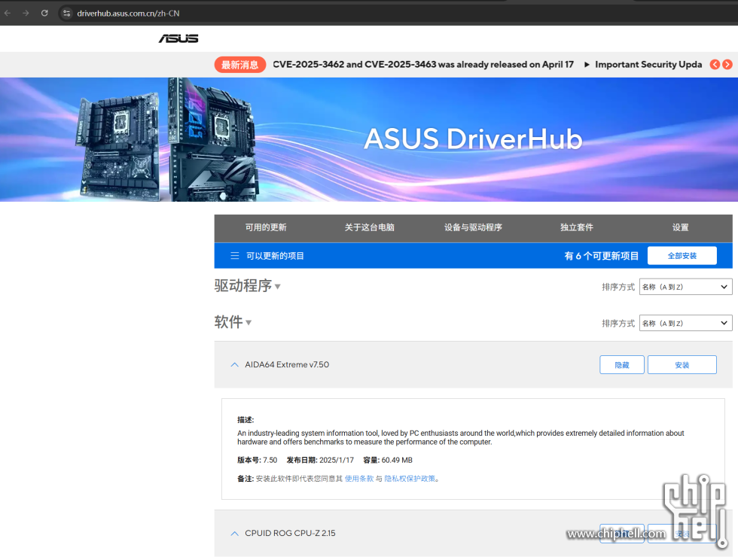Show previous news item with the left orange arrow
This screenshot has height=560, width=738.
715,65
